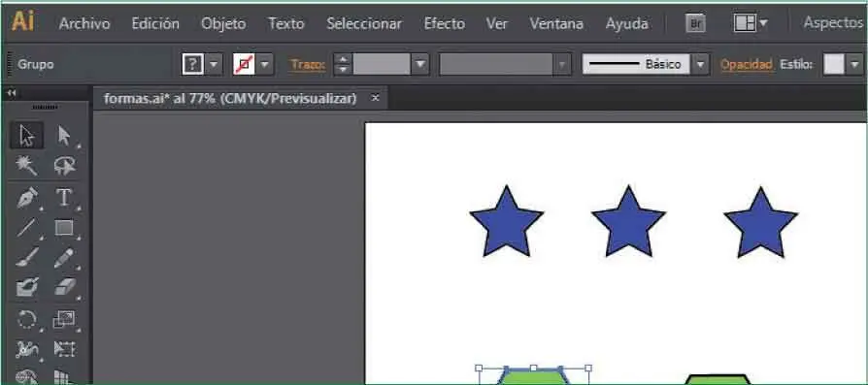
Task: Open the Objeto menu
Action: pyautogui.click(x=223, y=24)
